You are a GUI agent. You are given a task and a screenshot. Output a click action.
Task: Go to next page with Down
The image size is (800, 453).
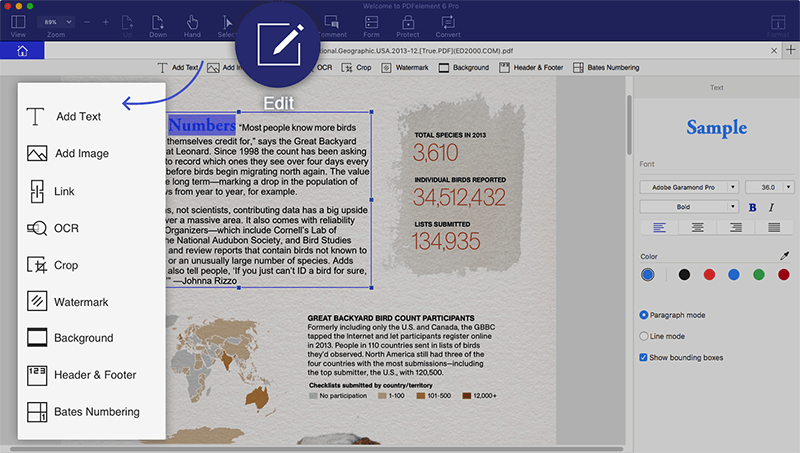coord(158,26)
